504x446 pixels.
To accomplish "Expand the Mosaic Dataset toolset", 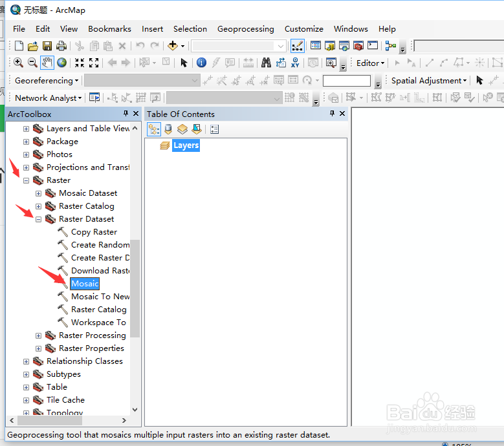I will click(39, 194).
